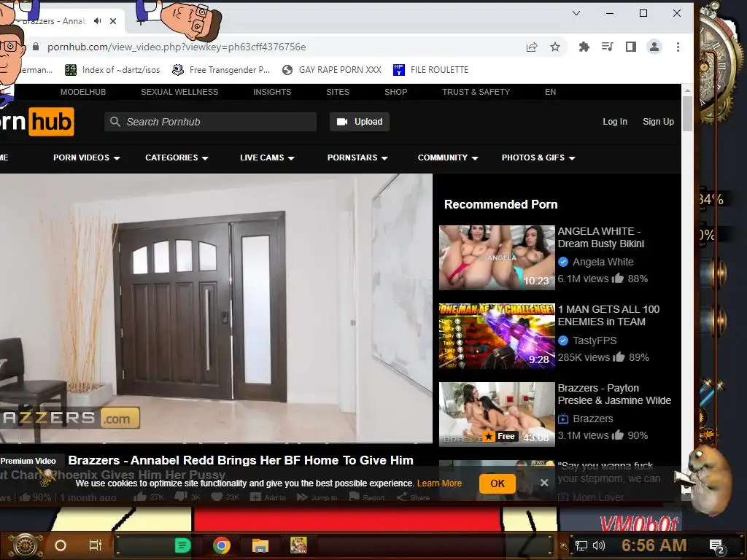Expand the PHOTOS & GIFS dropdown

click(538, 157)
